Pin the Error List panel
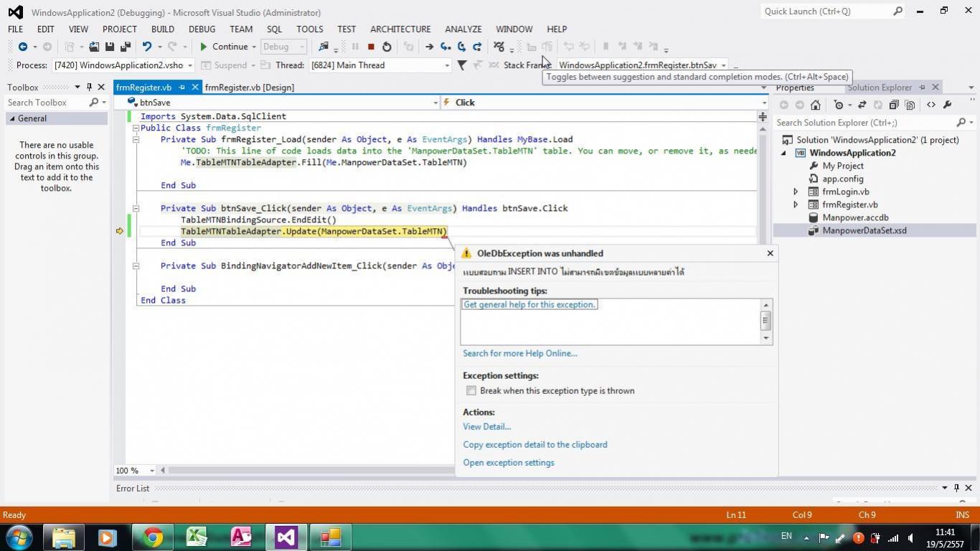Screen dimensions: 980x551 click(956, 488)
